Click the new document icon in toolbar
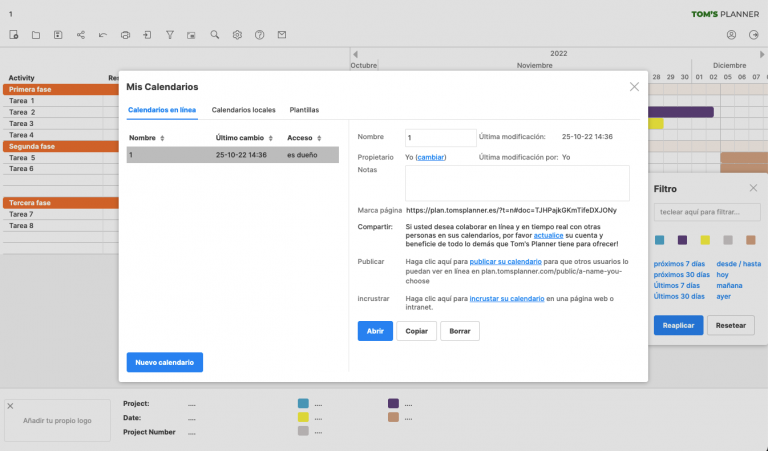The image size is (768, 451). 14,35
